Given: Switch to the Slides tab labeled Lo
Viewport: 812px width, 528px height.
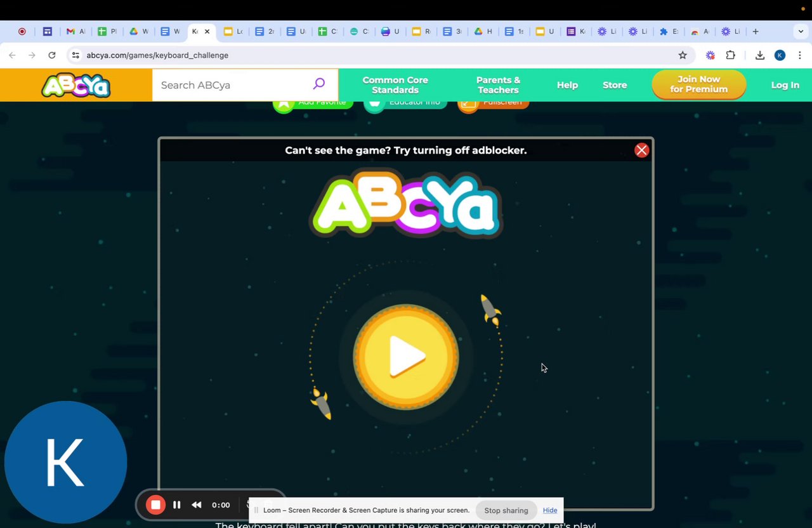Looking at the screenshot, I should point(233,31).
